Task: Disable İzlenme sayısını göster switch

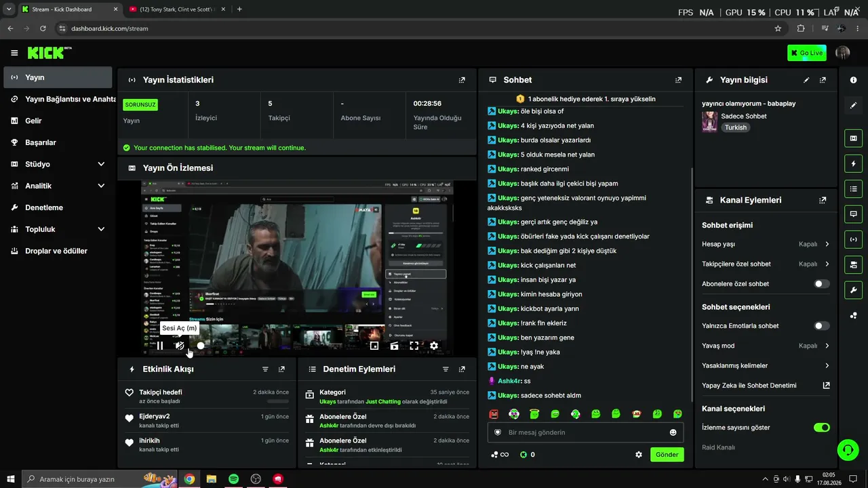Action: pyautogui.click(x=821, y=428)
